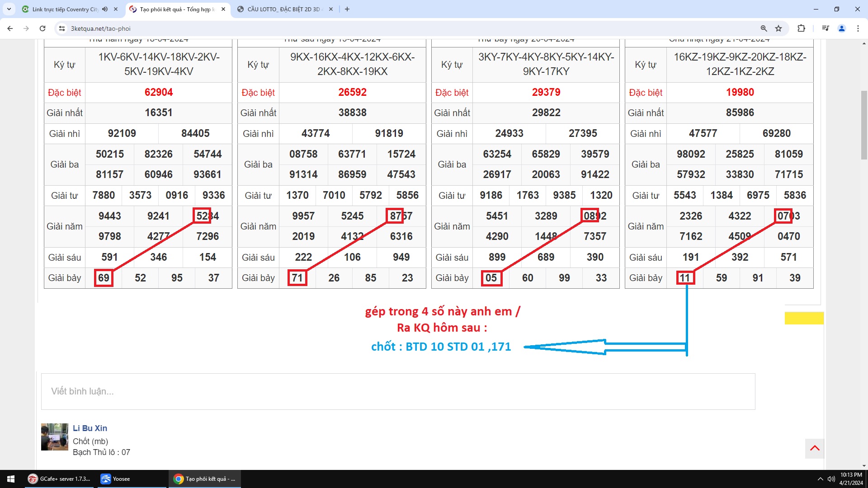Expand the tab search dropdown arrow

pyautogui.click(x=9, y=9)
